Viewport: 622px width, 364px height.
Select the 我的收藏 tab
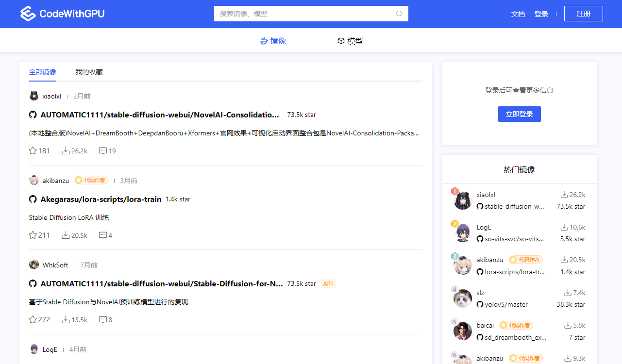89,72
